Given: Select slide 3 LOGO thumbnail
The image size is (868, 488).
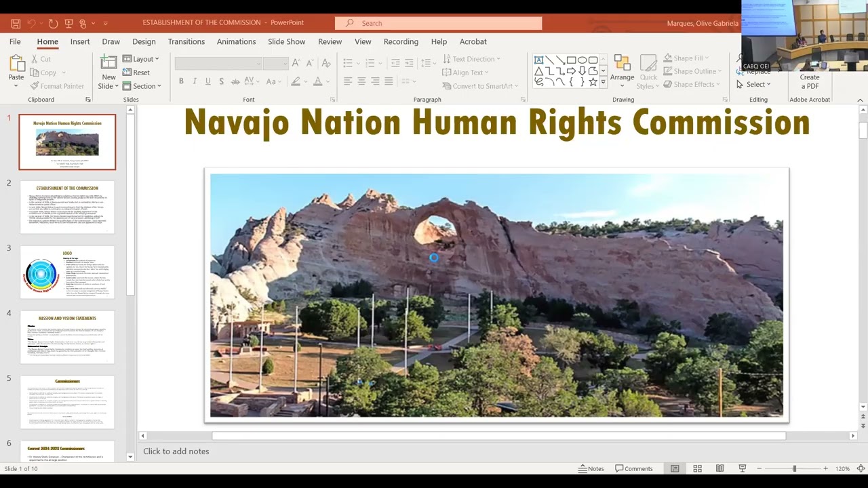Looking at the screenshot, I should coord(67,272).
